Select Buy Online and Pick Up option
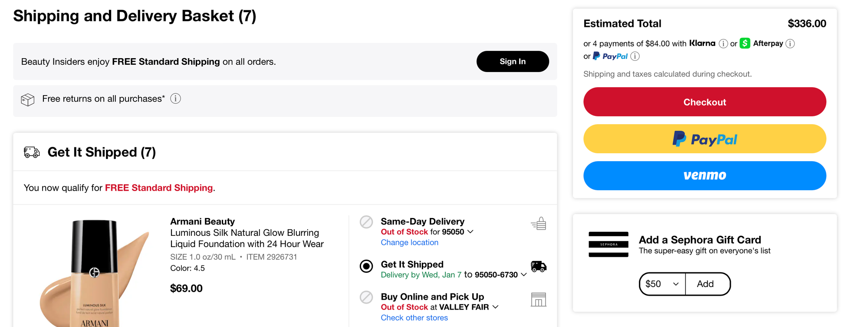 [366, 297]
